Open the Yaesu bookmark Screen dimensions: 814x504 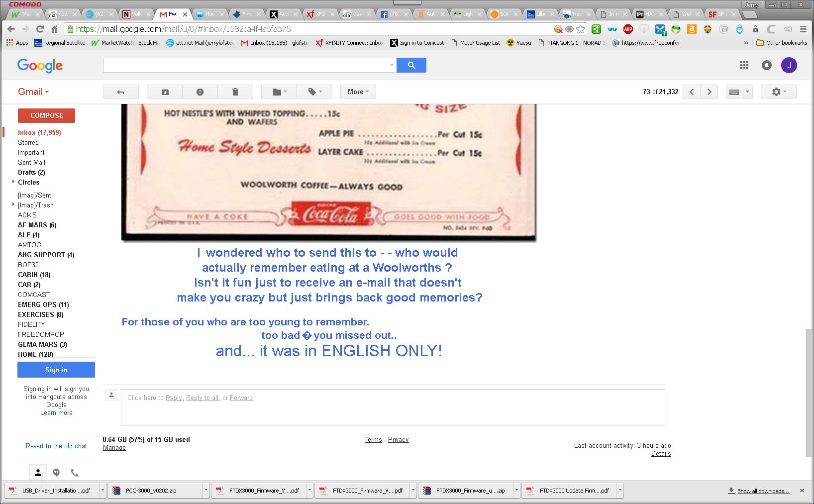coord(518,43)
